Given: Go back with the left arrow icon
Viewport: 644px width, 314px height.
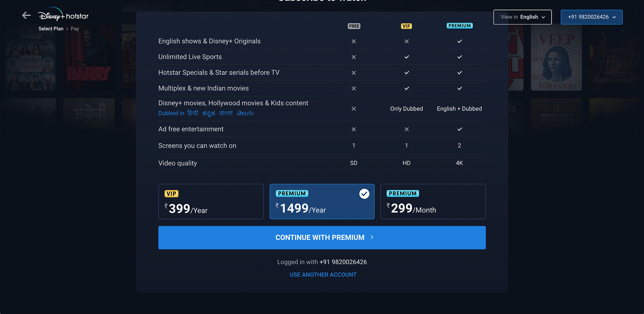Looking at the screenshot, I should pos(26,15).
